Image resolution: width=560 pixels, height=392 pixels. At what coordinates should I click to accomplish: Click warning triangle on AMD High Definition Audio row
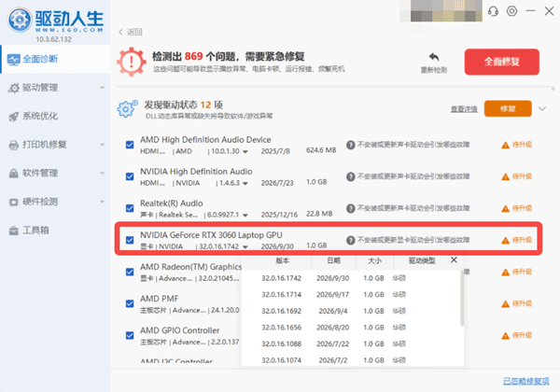[x=505, y=145]
